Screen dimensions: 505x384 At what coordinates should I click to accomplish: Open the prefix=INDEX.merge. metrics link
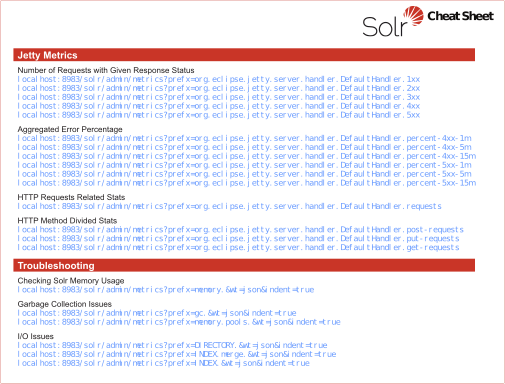177,354
